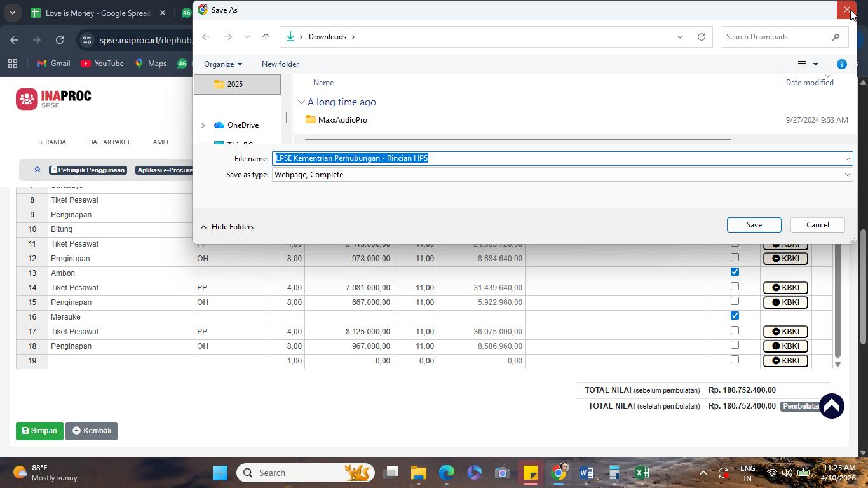
Task: Open the view options dropdown arrow
Action: (x=815, y=64)
